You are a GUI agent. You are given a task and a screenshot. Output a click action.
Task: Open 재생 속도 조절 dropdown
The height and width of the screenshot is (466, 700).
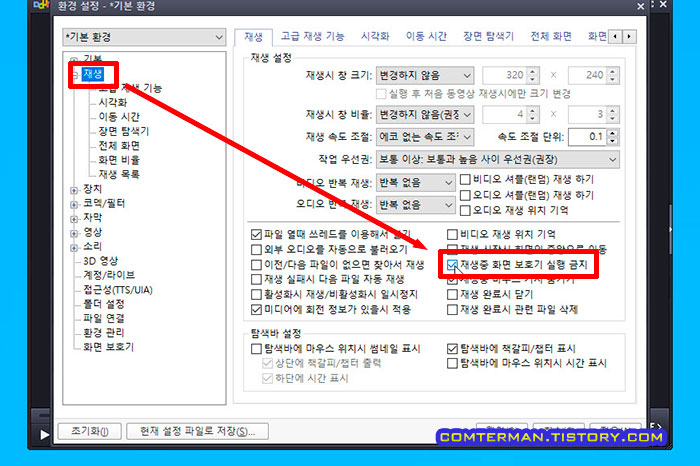pos(425,137)
